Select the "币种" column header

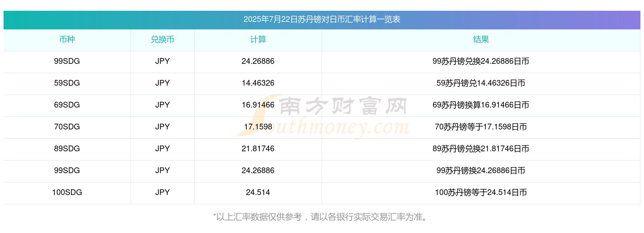point(67,39)
